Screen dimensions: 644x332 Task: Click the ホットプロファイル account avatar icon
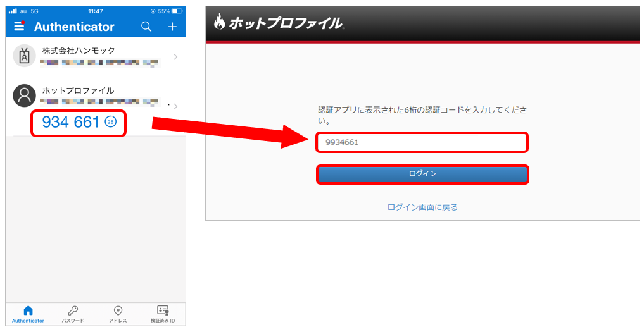24,95
